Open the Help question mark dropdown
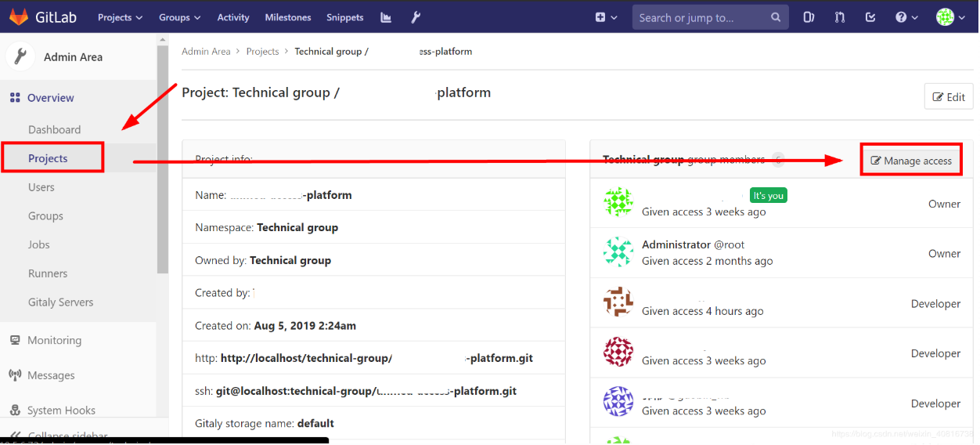980x445 pixels. tap(906, 17)
